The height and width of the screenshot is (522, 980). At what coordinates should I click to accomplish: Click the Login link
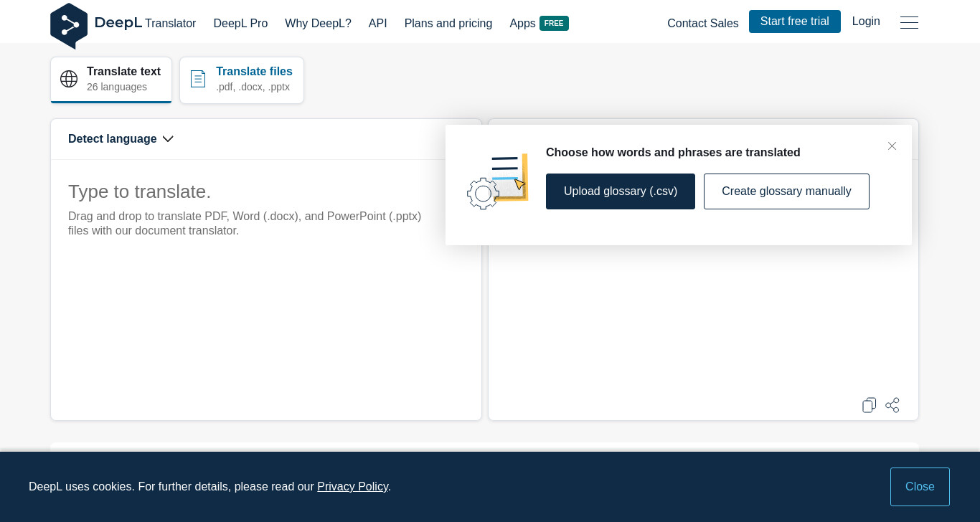point(866,22)
